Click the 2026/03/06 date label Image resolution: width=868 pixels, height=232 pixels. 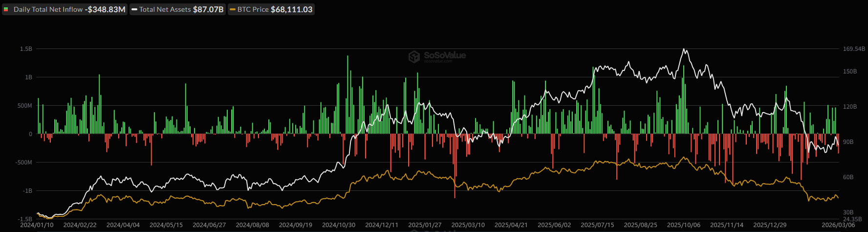(839, 225)
